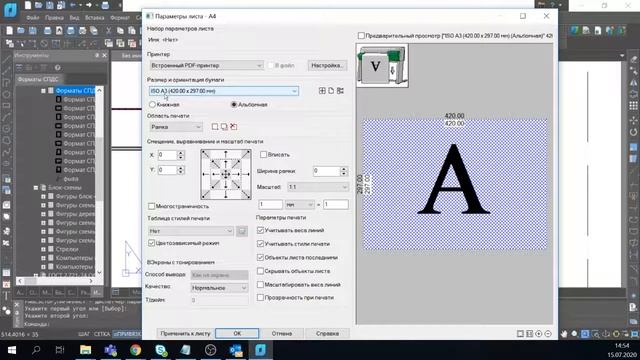
Task: Open the Область печати Рамка dropdown
Action: tap(176, 127)
